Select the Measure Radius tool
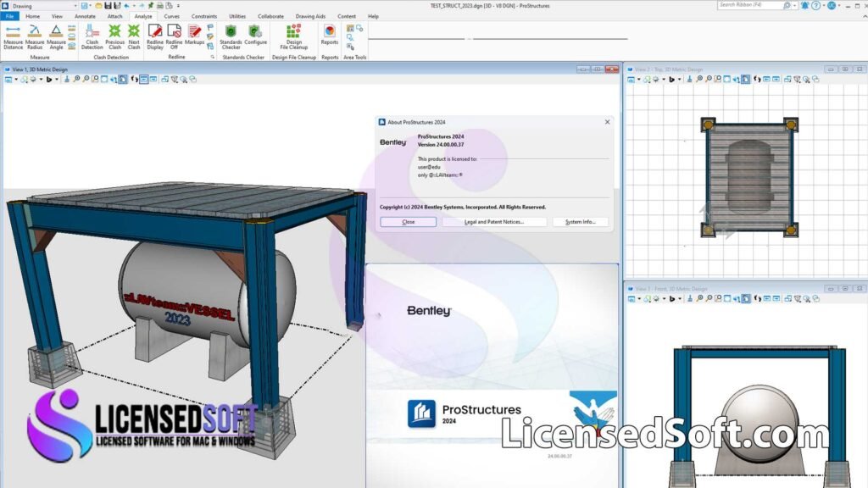868x488 pixels. 34,36
